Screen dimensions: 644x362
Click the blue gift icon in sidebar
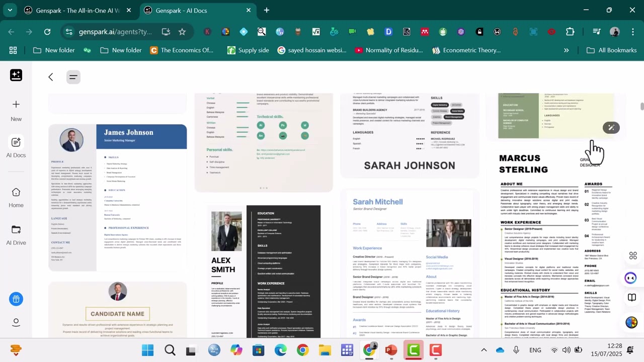click(16, 299)
